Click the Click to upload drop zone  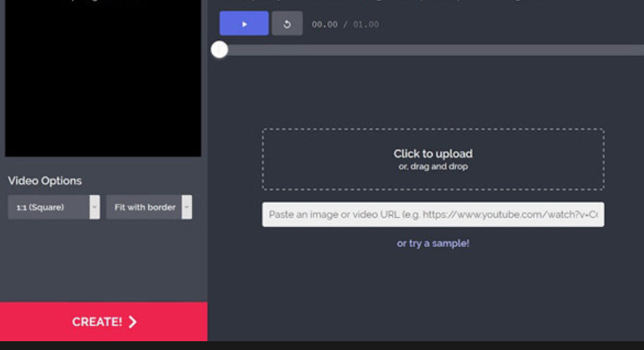(434, 159)
